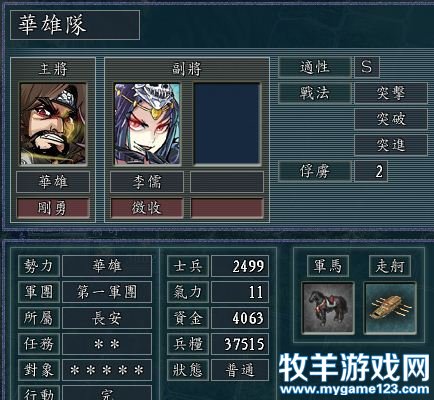Select the boat (走舸) icon

[x=390, y=308]
